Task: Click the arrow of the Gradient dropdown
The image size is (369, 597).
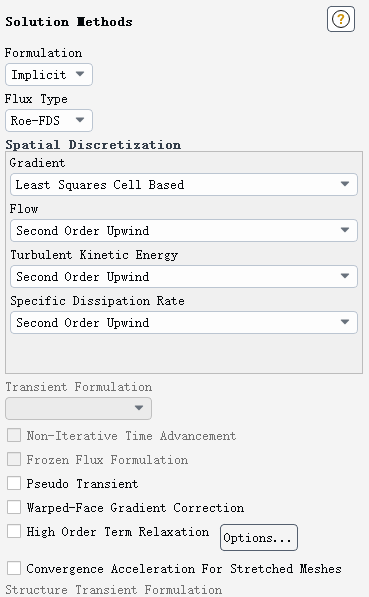Action: tap(345, 184)
